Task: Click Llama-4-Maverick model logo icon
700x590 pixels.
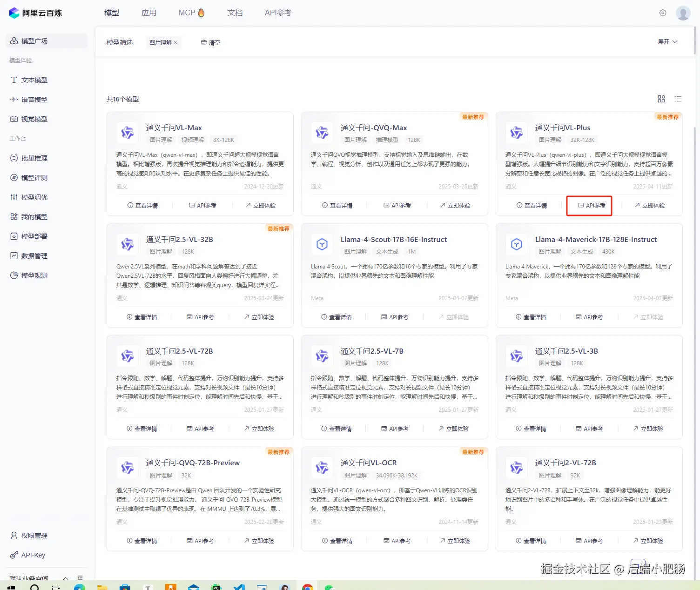Action: point(517,244)
